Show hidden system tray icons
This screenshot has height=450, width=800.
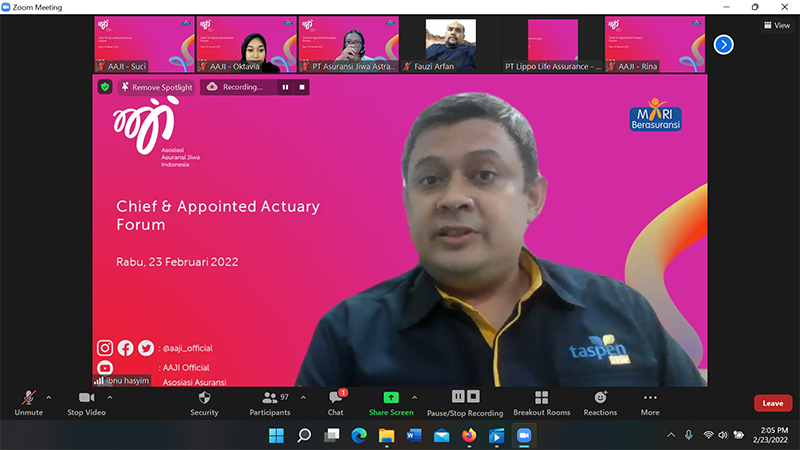671,435
